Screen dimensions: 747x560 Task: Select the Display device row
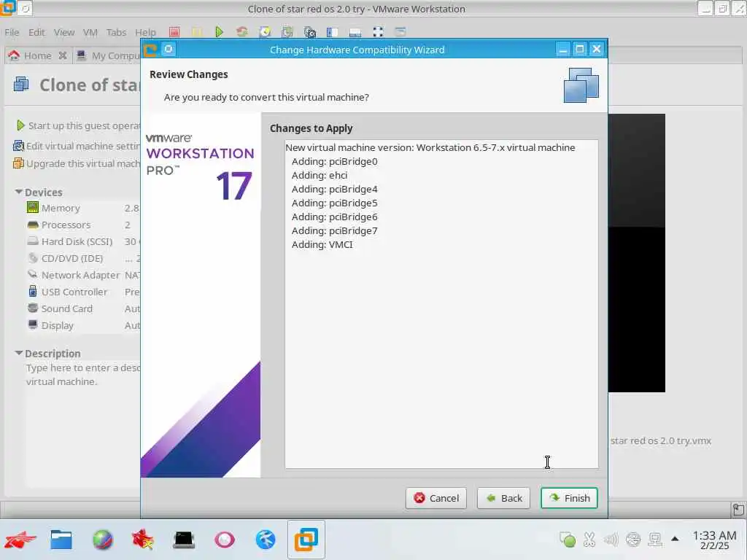pyautogui.click(x=83, y=326)
